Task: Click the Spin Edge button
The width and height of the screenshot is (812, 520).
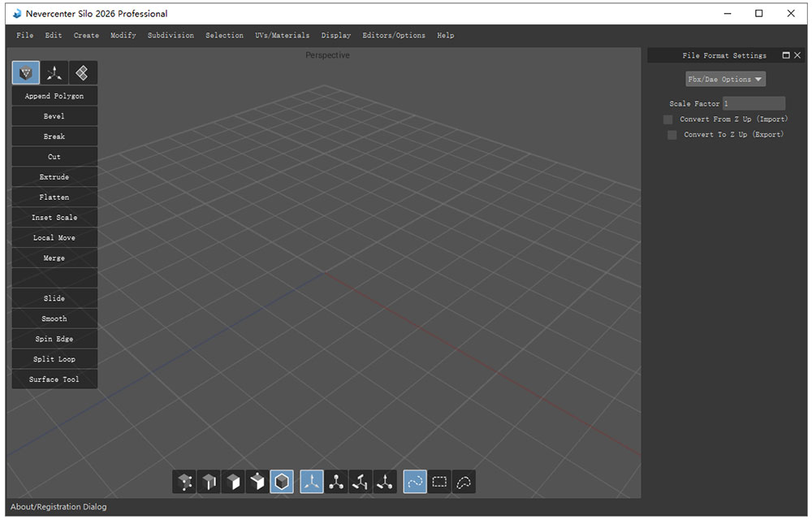Action: tap(54, 339)
